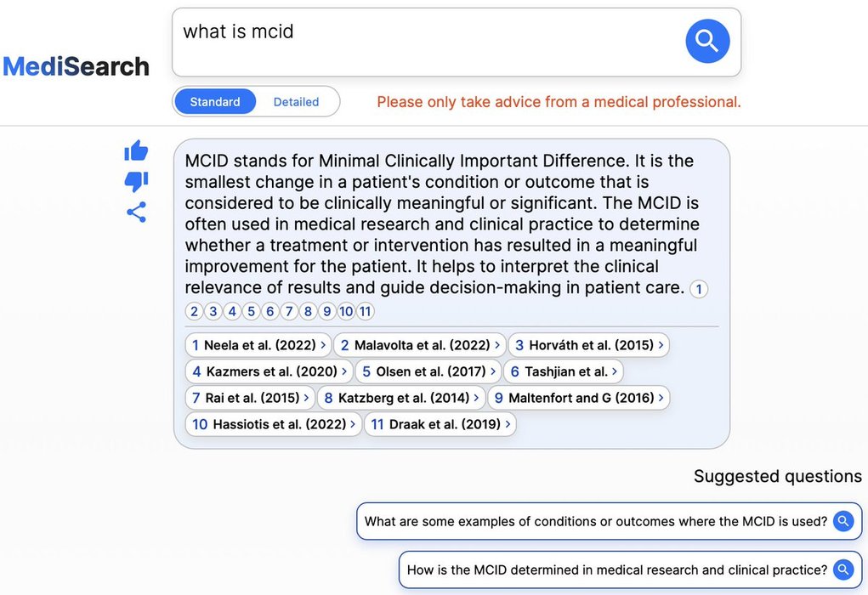Jump to citation number 11 circle
This screenshot has height=595, width=868.
tap(366, 311)
